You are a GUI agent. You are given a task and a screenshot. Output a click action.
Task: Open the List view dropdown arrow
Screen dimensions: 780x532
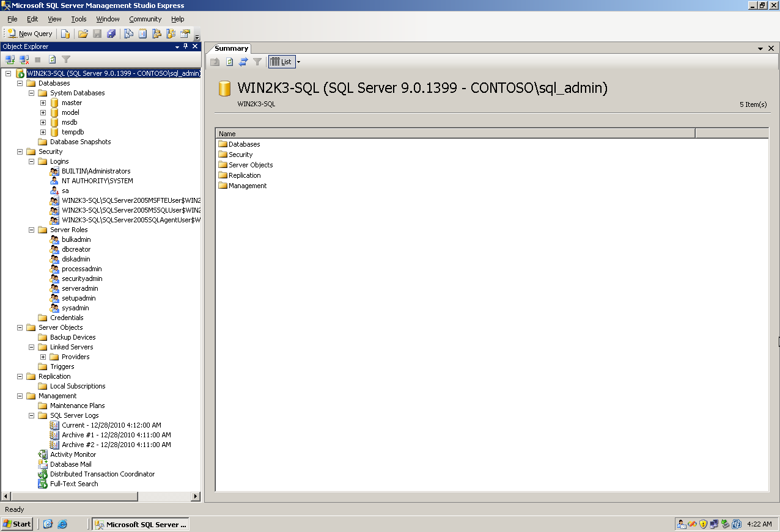[298, 62]
